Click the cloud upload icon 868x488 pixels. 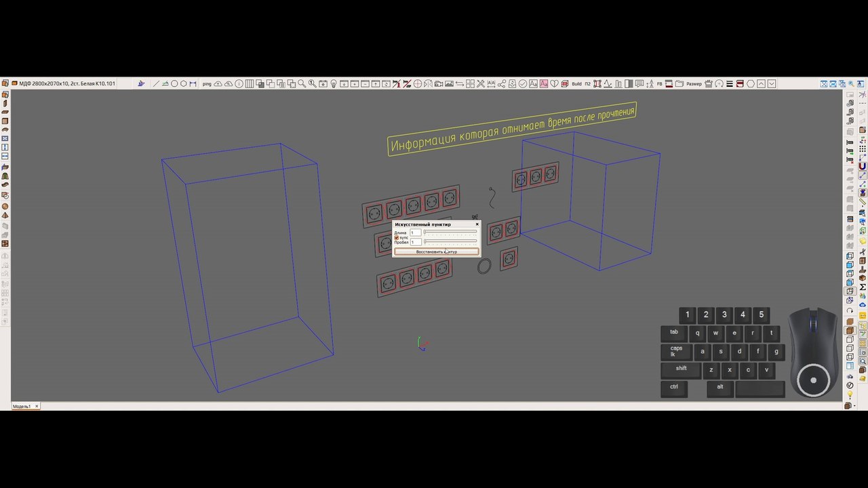218,84
